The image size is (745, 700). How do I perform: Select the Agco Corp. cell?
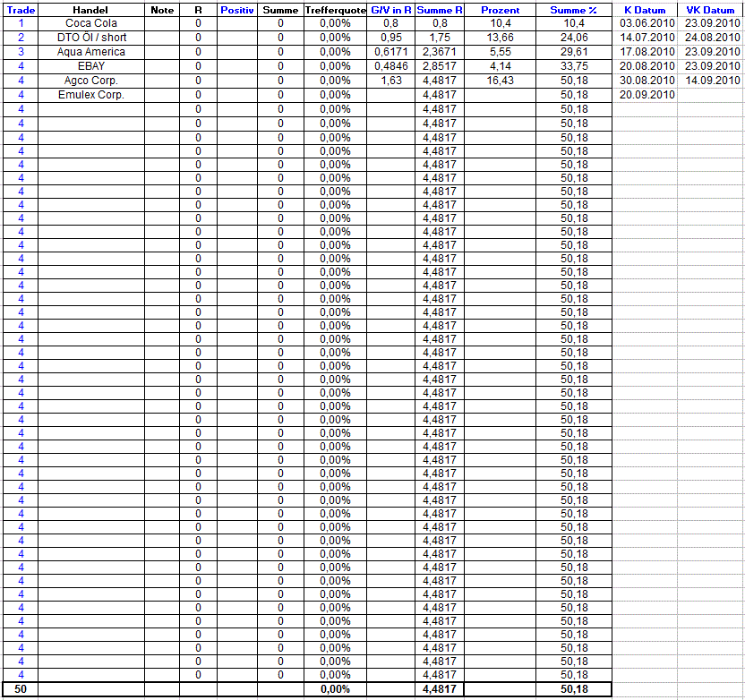click(x=91, y=81)
